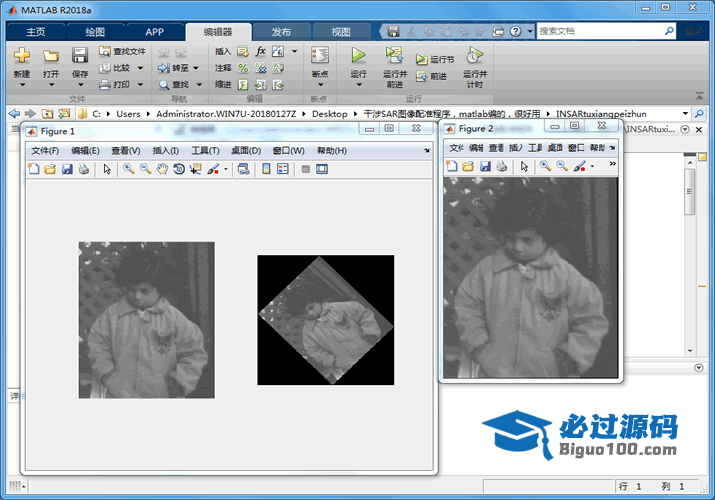Image resolution: width=715 pixels, height=500 pixels.
Task: Click the quick access save icon
Action: [393, 31]
